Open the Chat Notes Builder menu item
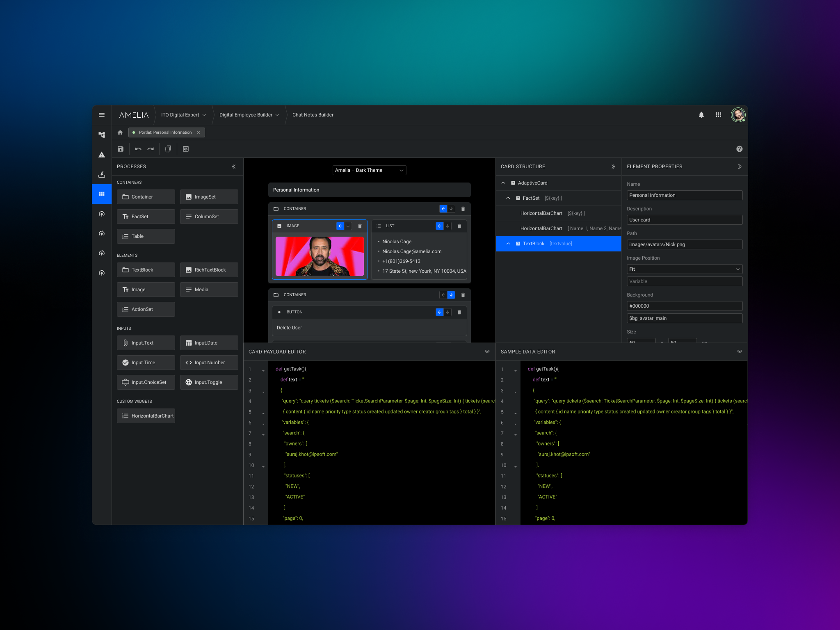The image size is (840, 630). coord(313,115)
